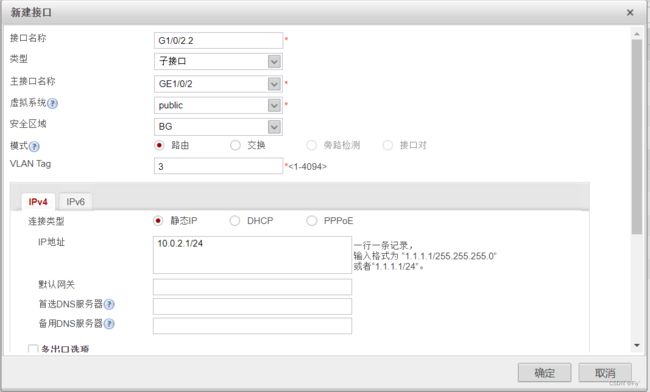
Task: Select 接口对 mode radio button
Action: click(388, 145)
